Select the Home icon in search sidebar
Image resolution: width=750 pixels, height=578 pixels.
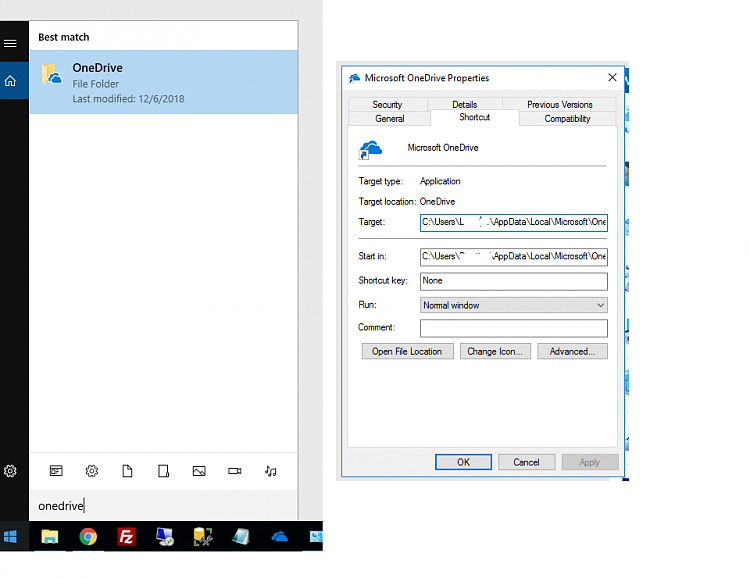(10, 81)
